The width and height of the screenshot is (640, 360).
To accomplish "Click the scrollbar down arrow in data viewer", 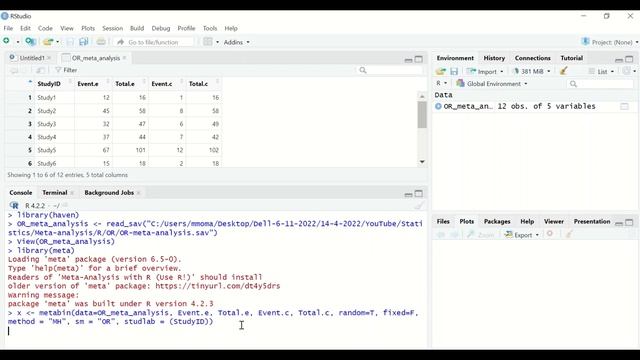I will click(x=422, y=162).
